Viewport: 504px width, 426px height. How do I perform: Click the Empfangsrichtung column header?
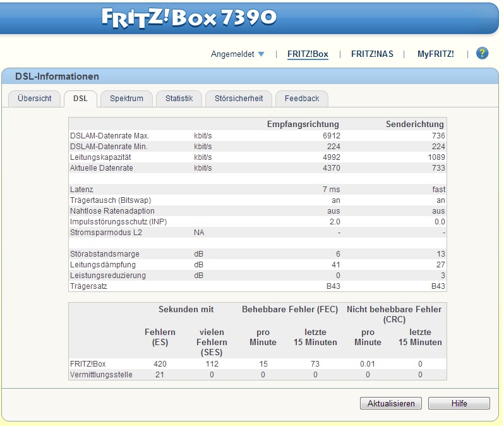click(303, 124)
